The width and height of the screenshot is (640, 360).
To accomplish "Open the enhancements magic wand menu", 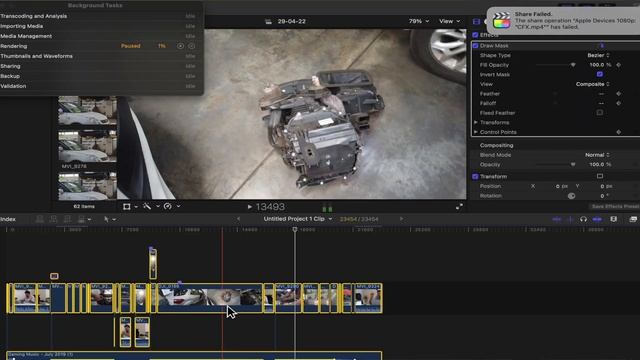I will pos(147,207).
